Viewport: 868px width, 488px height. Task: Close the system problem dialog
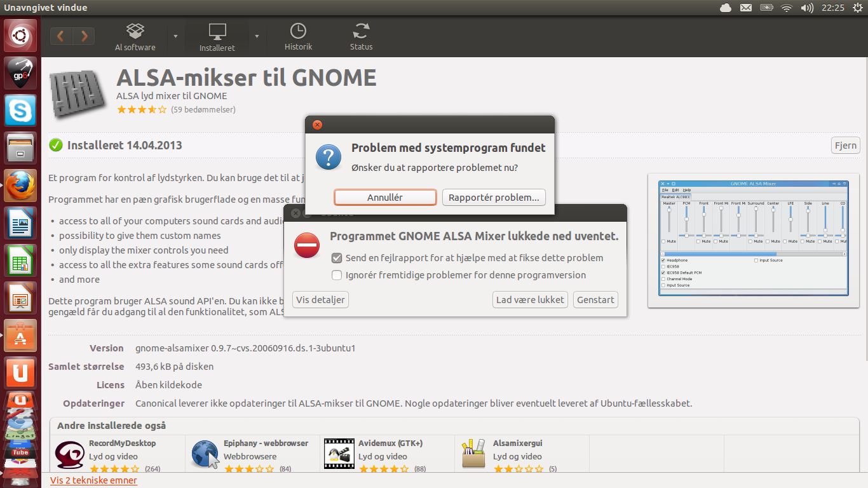(317, 125)
